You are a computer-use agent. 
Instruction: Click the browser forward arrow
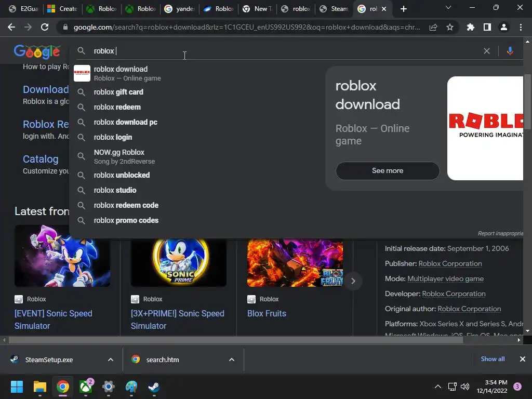[x=28, y=27]
